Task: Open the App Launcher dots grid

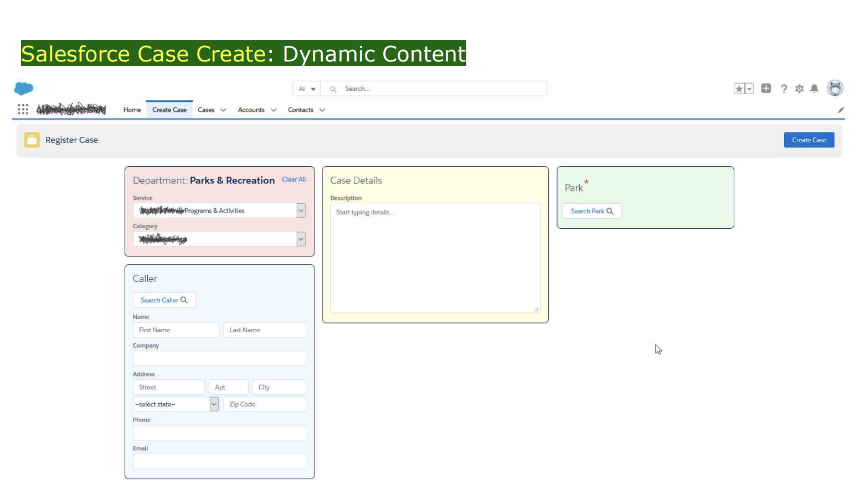Action: pos(23,110)
